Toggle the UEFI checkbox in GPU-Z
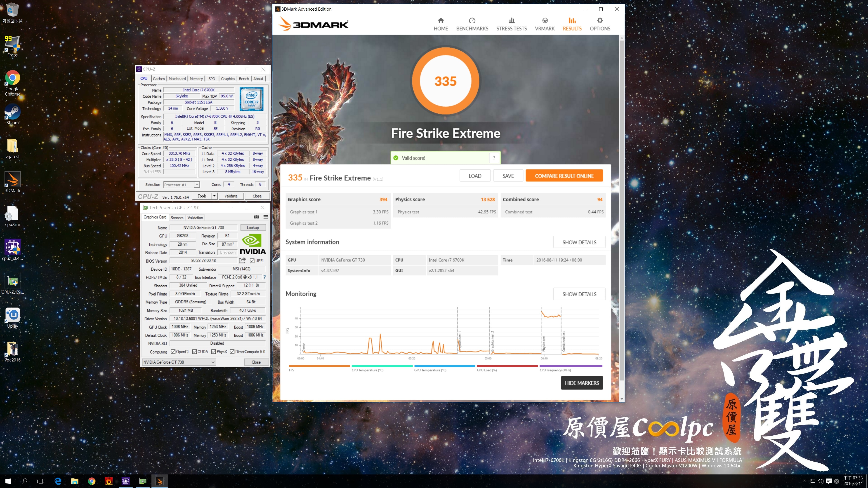The image size is (868, 488). click(252, 261)
